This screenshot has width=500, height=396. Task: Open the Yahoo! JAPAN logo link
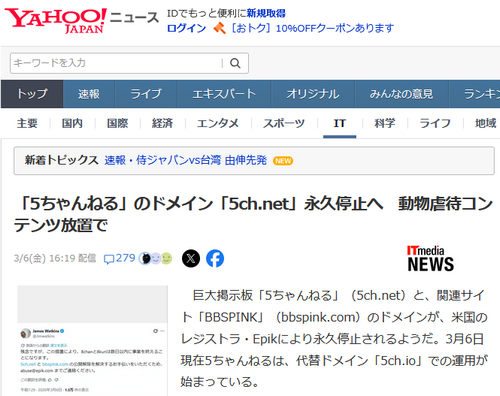[55, 21]
